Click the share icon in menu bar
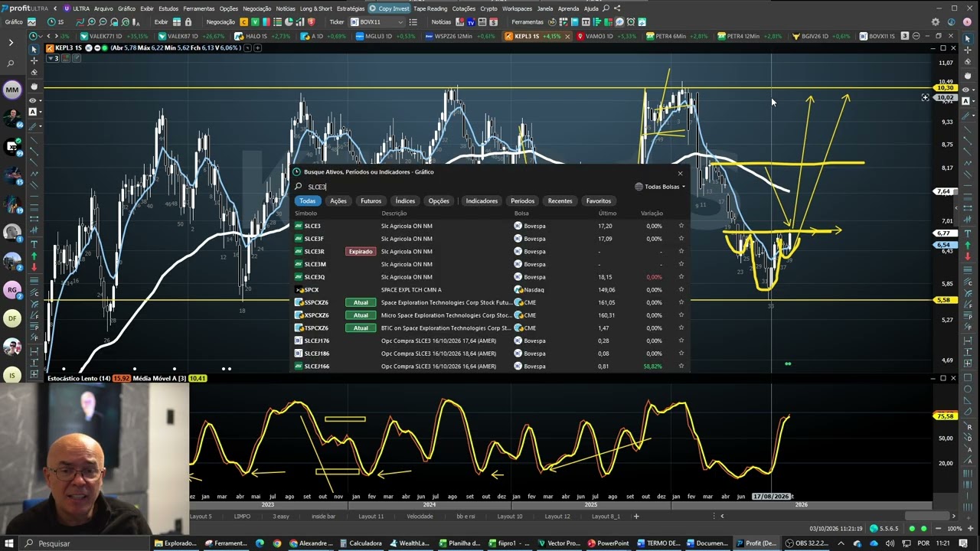 617,8
